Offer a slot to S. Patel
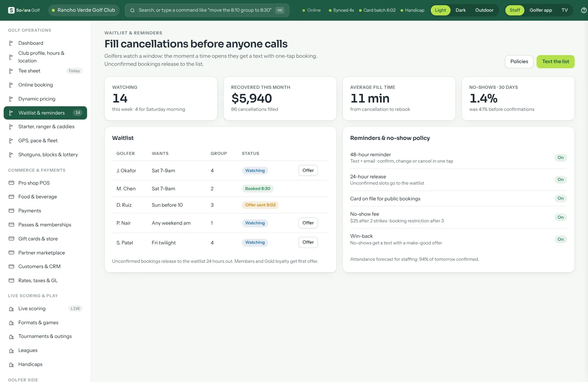The image size is (588, 382). coord(308,242)
